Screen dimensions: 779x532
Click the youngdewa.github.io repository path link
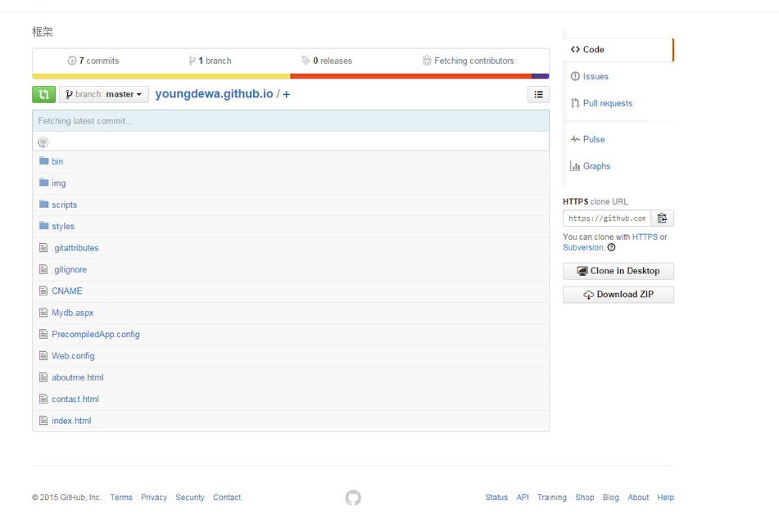(x=214, y=94)
